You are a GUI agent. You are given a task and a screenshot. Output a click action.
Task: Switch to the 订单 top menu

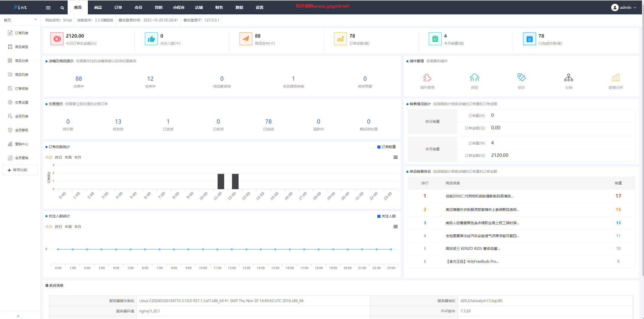[118, 8]
